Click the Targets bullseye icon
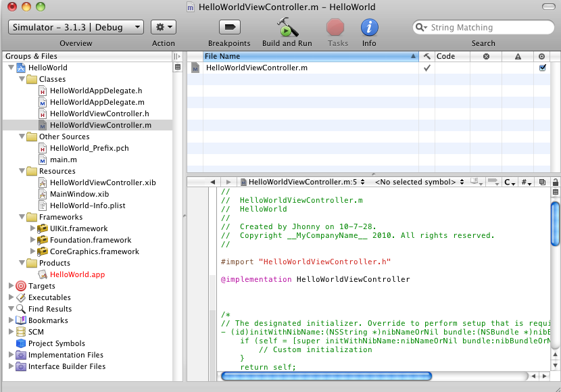 coord(21,286)
